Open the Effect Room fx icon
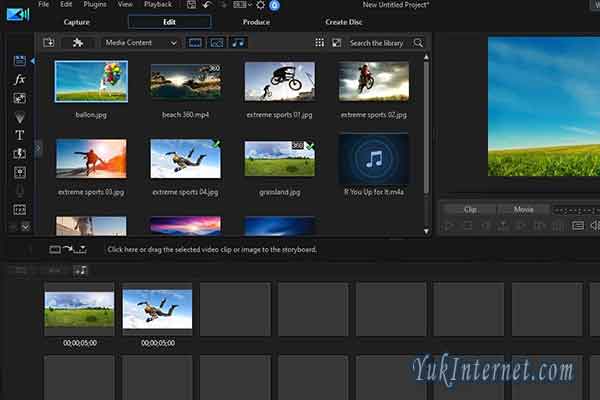This screenshot has width=600, height=400. coord(19,79)
